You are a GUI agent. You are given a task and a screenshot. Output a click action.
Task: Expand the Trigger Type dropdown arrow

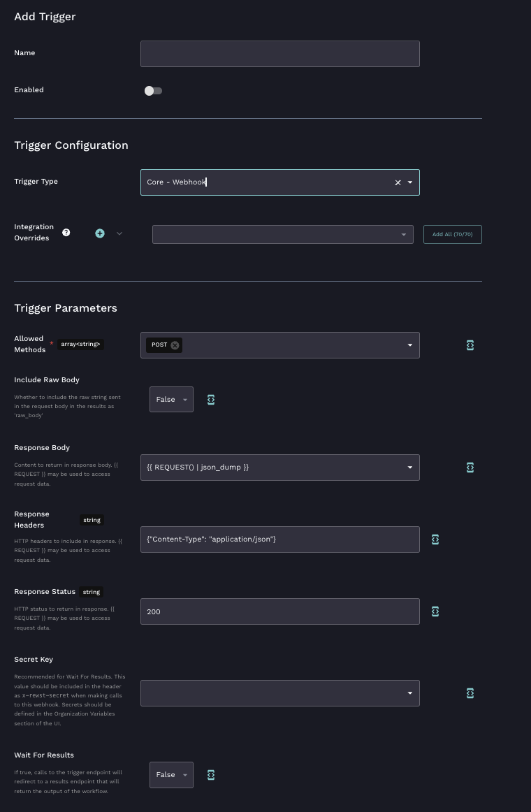410,182
